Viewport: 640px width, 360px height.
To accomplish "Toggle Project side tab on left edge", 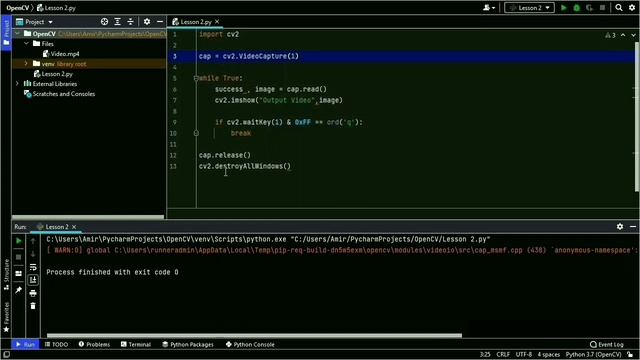I will 6,33.
